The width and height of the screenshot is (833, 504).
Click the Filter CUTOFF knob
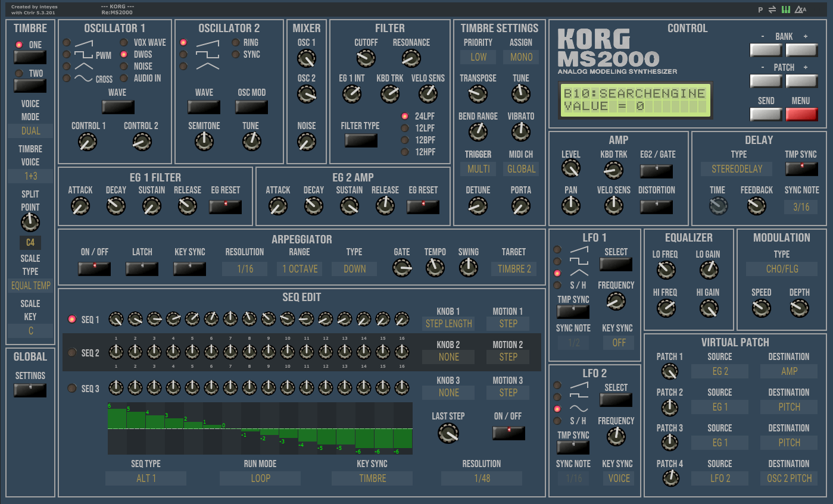[366, 58]
